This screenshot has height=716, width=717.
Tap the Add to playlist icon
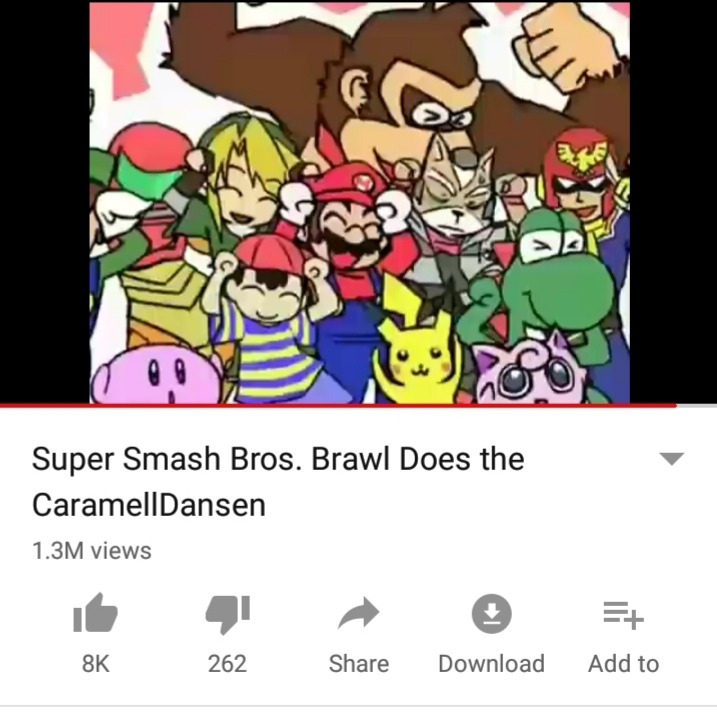point(623,615)
